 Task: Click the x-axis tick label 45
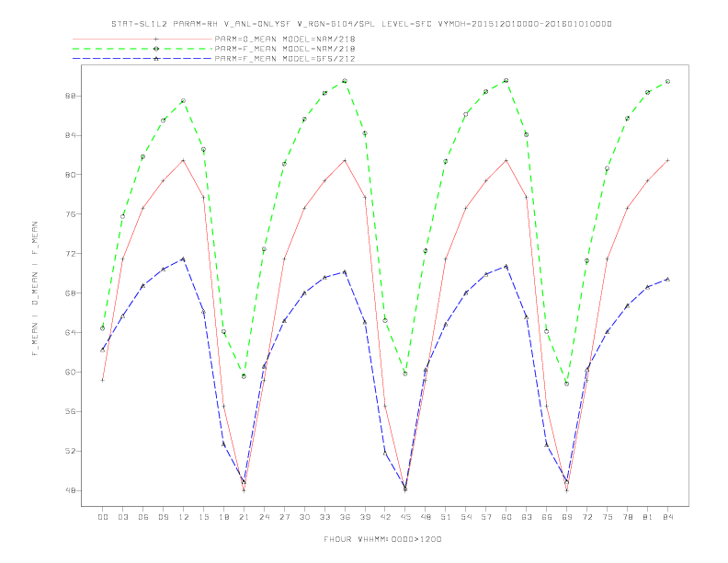pos(405,517)
